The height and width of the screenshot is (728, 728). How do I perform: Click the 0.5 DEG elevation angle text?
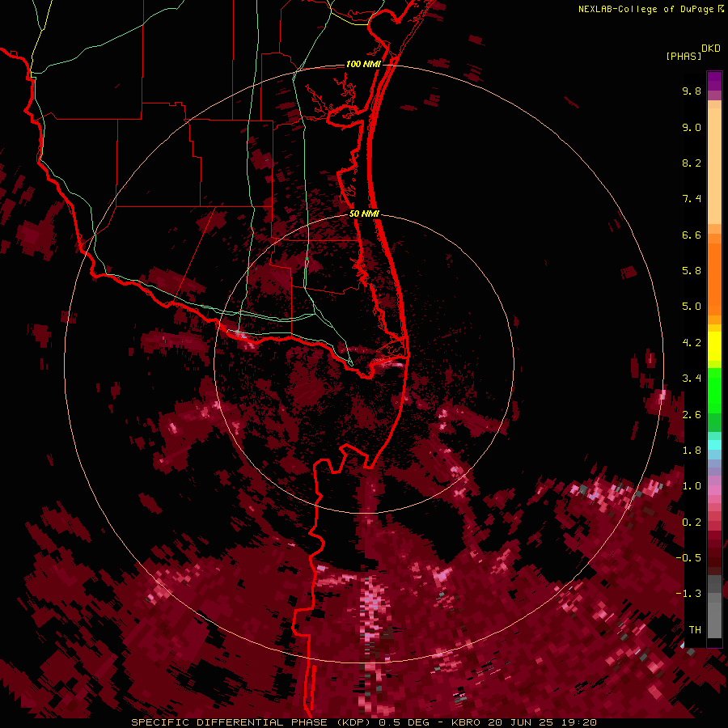pos(407,722)
